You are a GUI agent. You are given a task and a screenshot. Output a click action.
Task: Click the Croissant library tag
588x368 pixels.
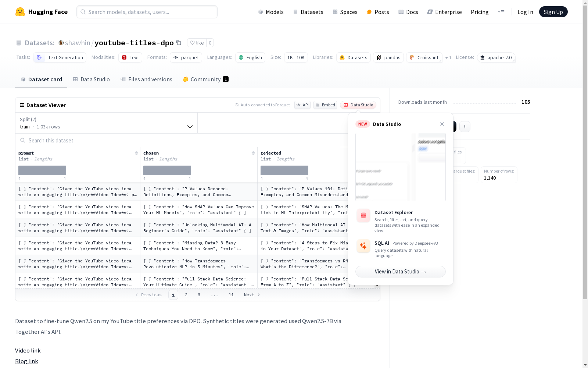tap(424, 57)
